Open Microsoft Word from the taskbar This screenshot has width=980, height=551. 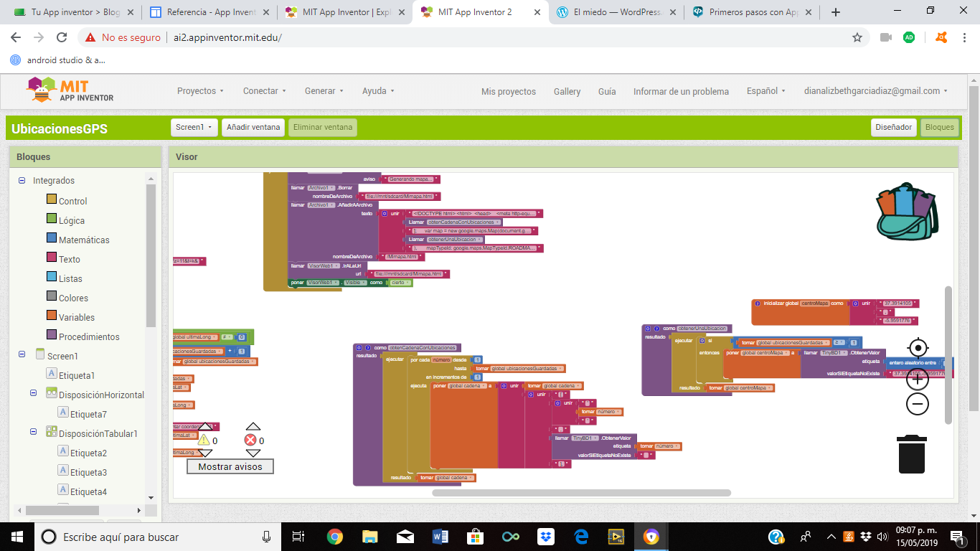(x=440, y=536)
